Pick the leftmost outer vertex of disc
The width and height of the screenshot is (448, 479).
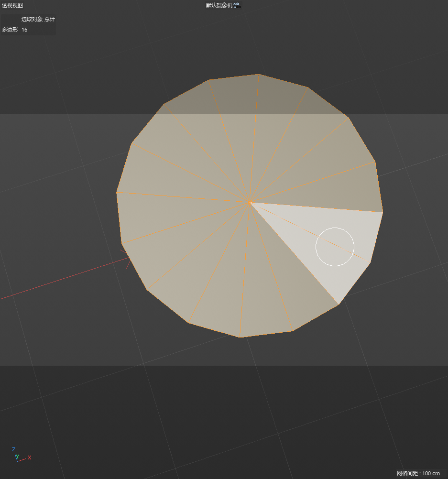(x=117, y=192)
